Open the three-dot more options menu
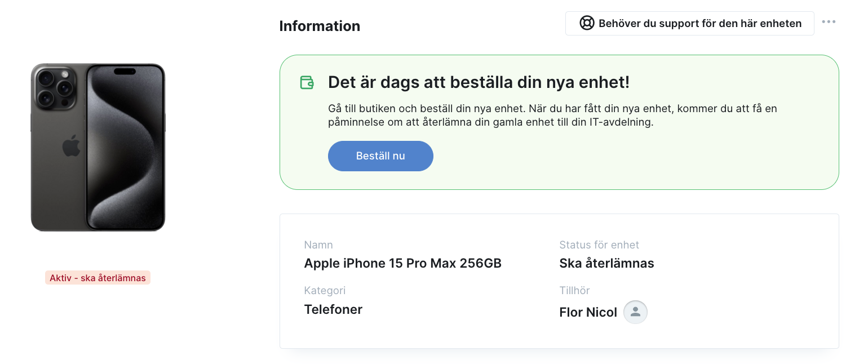Viewport: 868px width, 364px height. point(829,22)
